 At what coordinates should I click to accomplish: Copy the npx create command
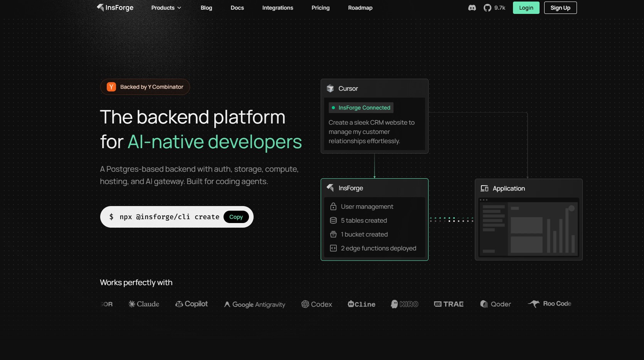click(x=236, y=217)
